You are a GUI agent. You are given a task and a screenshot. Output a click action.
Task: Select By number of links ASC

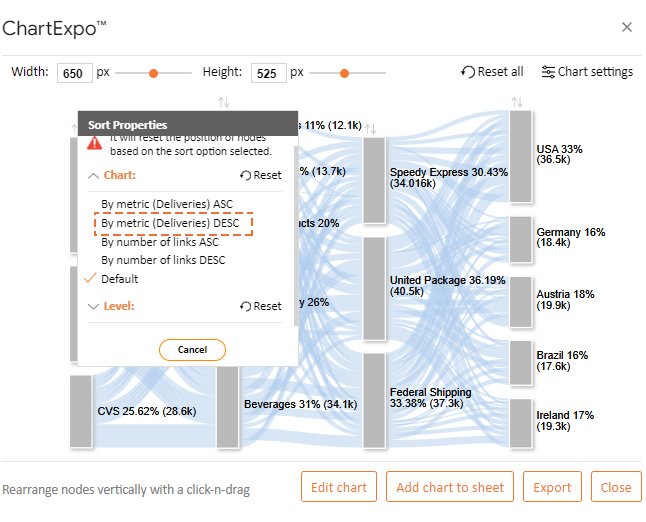160,242
